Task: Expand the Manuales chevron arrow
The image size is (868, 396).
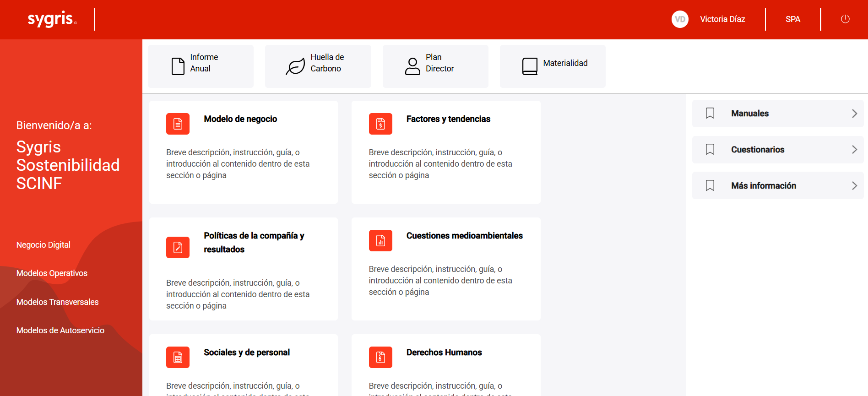Action: pyautogui.click(x=854, y=114)
